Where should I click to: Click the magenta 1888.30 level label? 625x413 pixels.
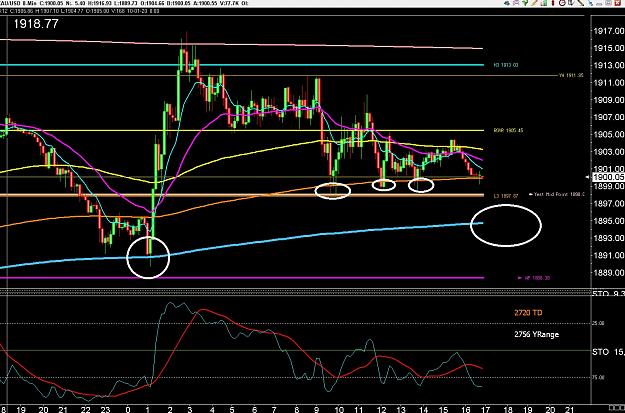(x=533, y=278)
